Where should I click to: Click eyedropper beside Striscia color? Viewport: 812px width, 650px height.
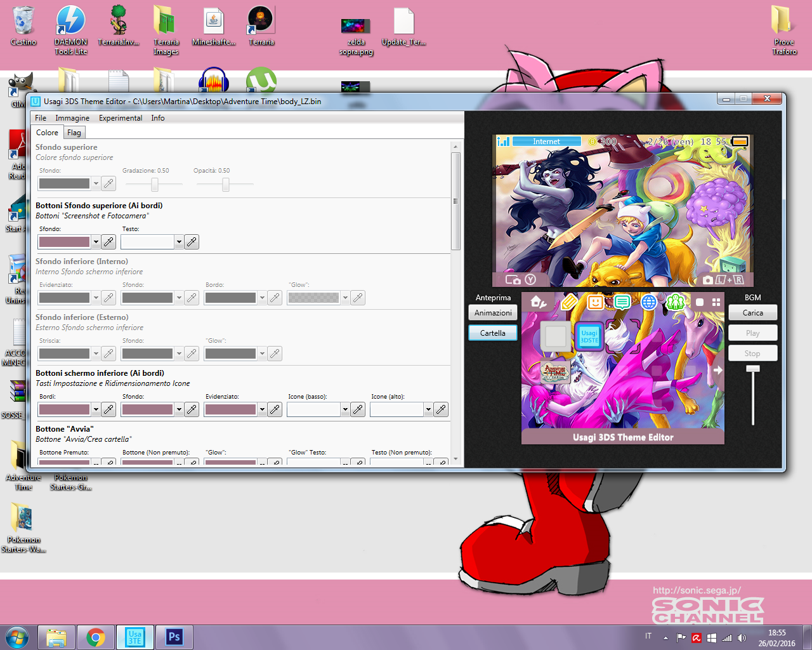click(109, 354)
